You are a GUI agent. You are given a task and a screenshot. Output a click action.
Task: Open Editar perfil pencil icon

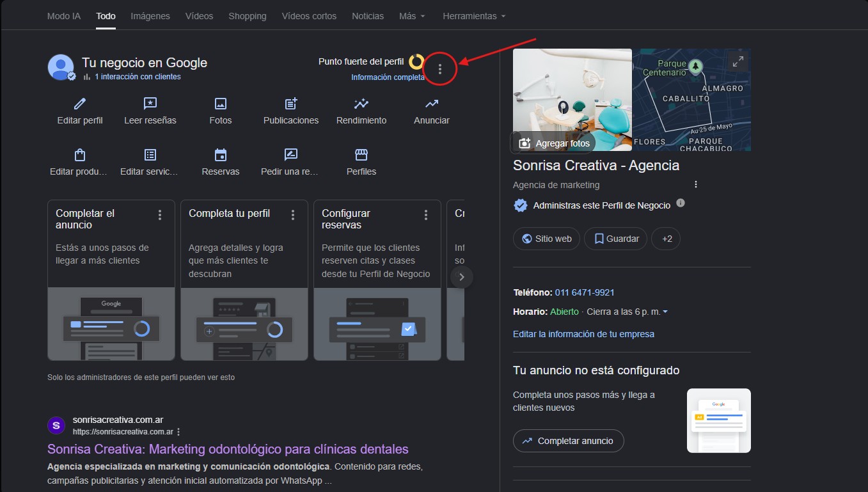tap(80, 104)
